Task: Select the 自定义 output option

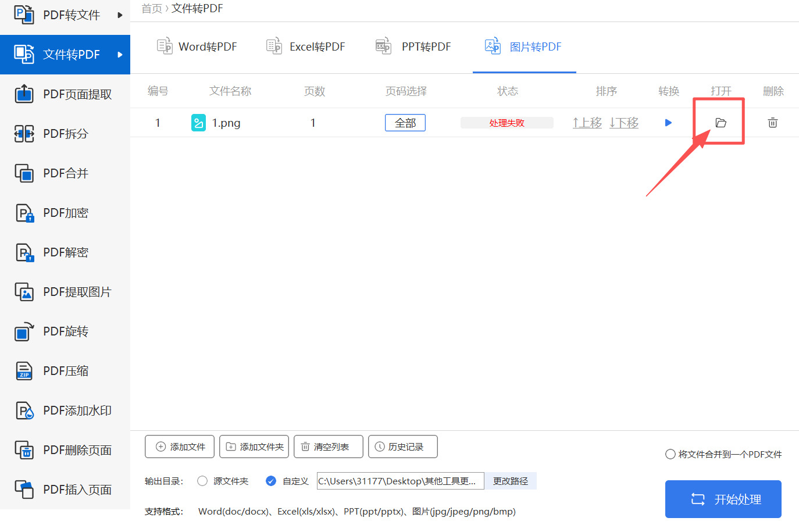Action: (x=271, y=481)
